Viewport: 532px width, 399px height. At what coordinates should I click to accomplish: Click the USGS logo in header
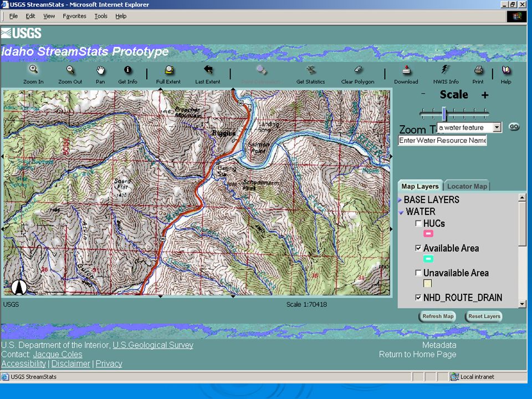[x=22, y=33]
